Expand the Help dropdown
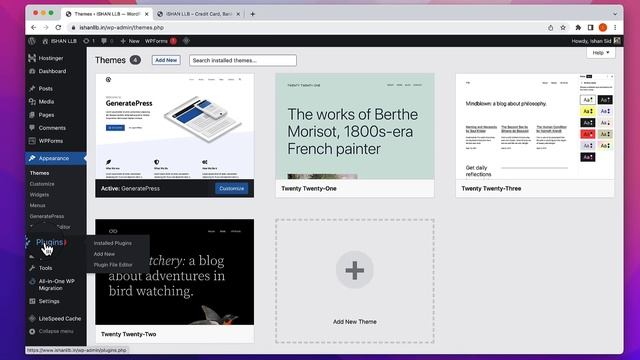Screen dimensions: 640x360 point(601,53)
